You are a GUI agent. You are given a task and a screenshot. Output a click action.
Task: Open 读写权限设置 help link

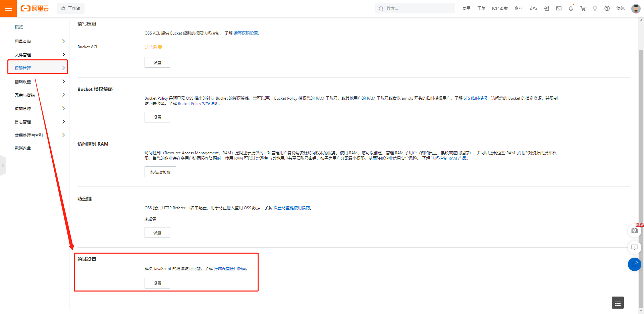pos(246,33)
